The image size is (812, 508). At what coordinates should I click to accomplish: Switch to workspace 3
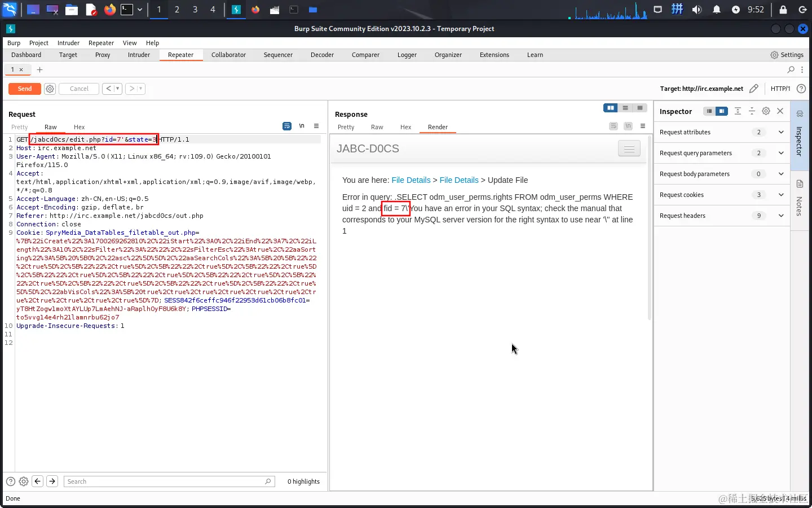coord(195,10)
